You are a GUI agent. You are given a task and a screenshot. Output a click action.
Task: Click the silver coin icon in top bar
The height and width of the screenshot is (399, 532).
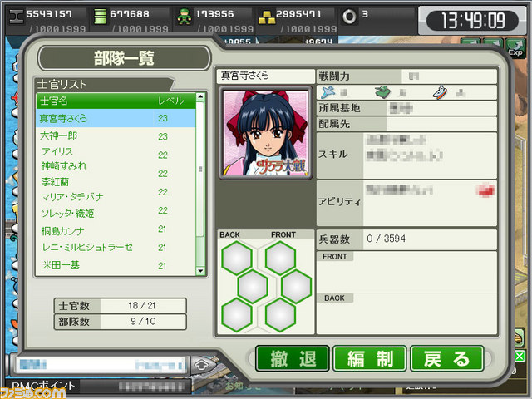(349, 17)
